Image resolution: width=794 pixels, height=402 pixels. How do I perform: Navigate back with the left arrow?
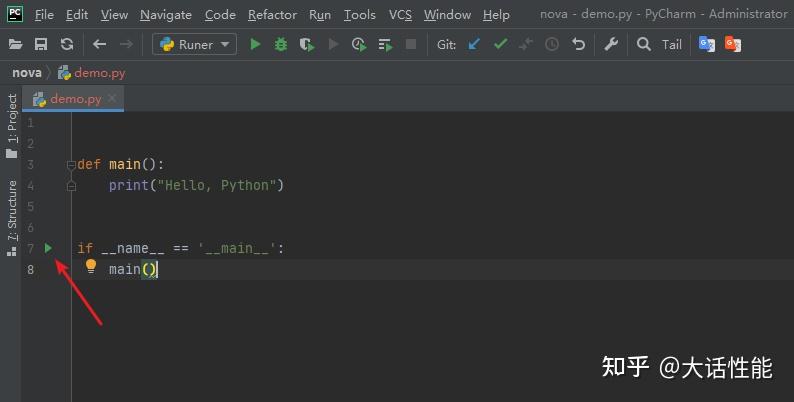pyautogui.click(x=99, y=45)
